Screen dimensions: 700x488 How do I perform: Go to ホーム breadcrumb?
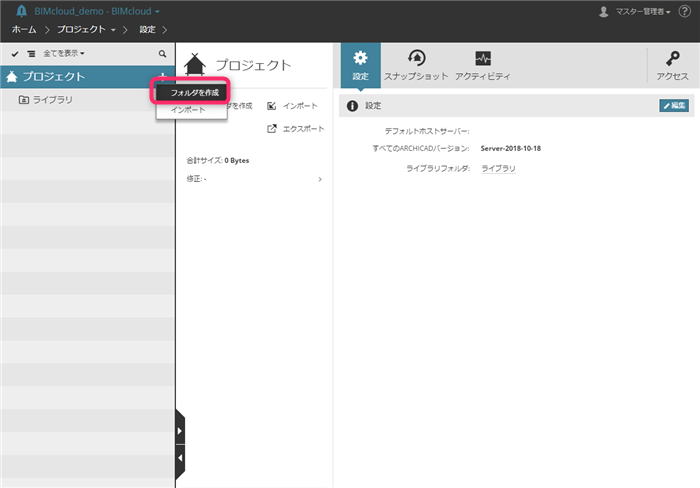24,29
